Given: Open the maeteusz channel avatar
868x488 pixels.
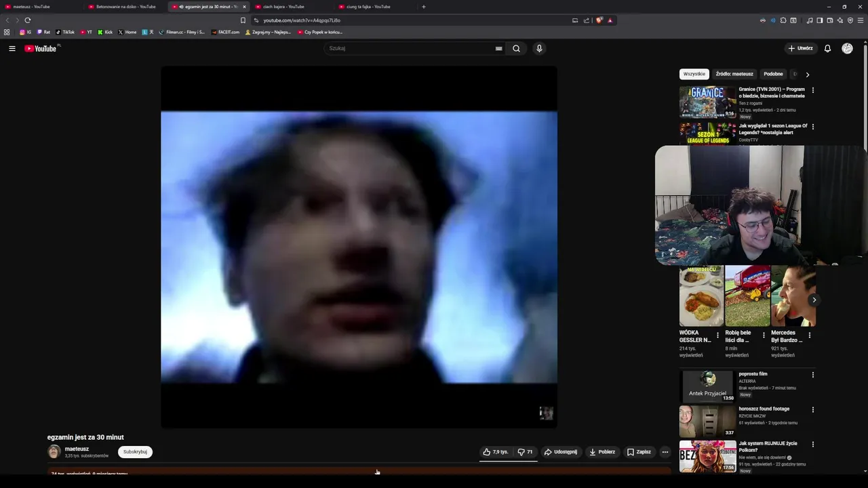Looking at the screenshot, I should click(54, 452).
